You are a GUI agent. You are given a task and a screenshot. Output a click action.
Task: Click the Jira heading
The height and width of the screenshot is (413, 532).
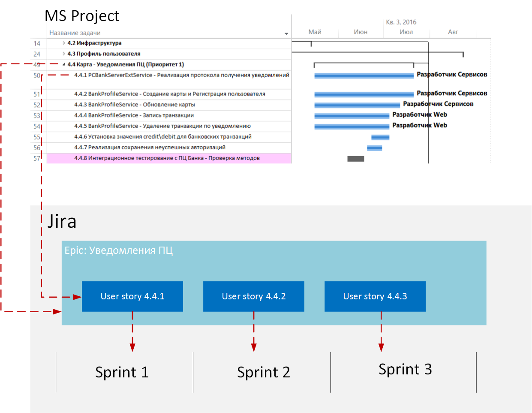pyautogui.click(x=62, y=221)
